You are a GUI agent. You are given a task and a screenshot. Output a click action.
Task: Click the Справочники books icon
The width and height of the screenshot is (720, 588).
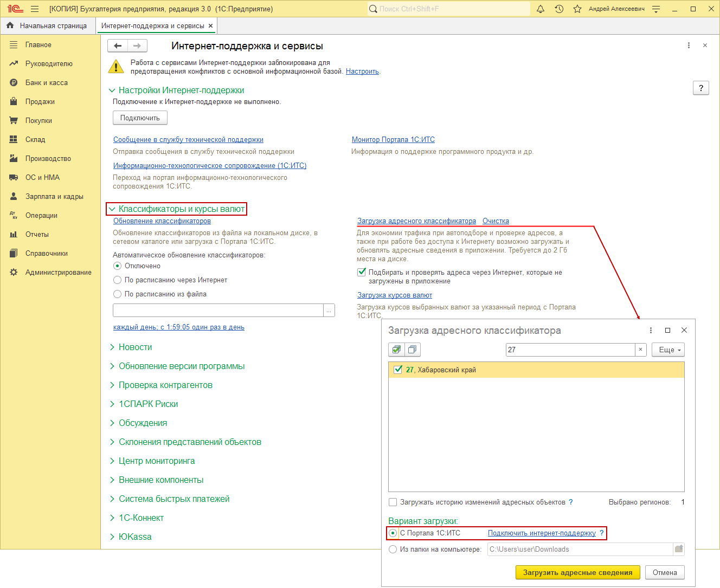coord(14,254)
